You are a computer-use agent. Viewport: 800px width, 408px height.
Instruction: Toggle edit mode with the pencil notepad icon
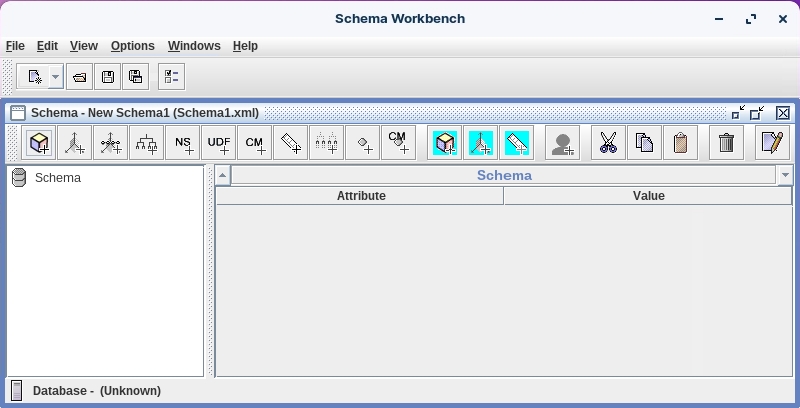coord(771,143)
